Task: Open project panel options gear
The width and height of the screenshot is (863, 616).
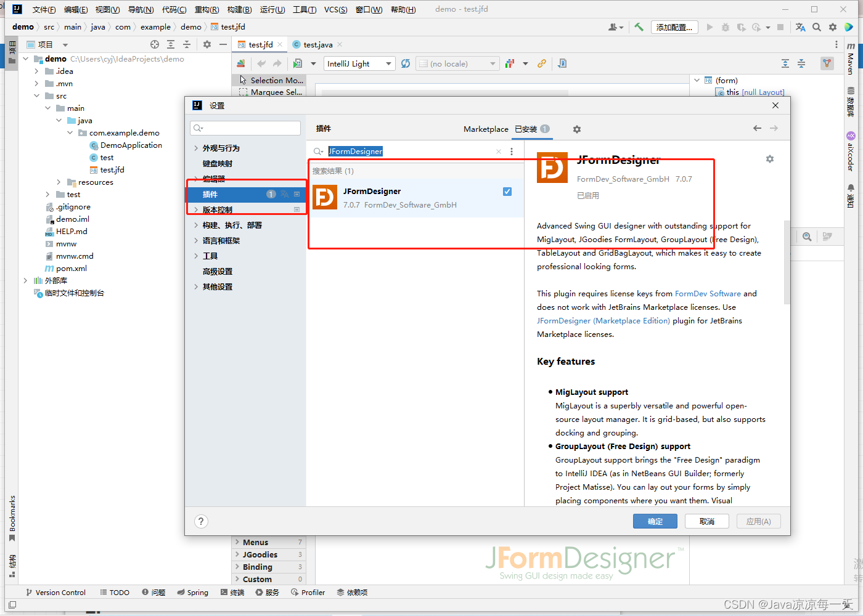Action: click(207, 44)
